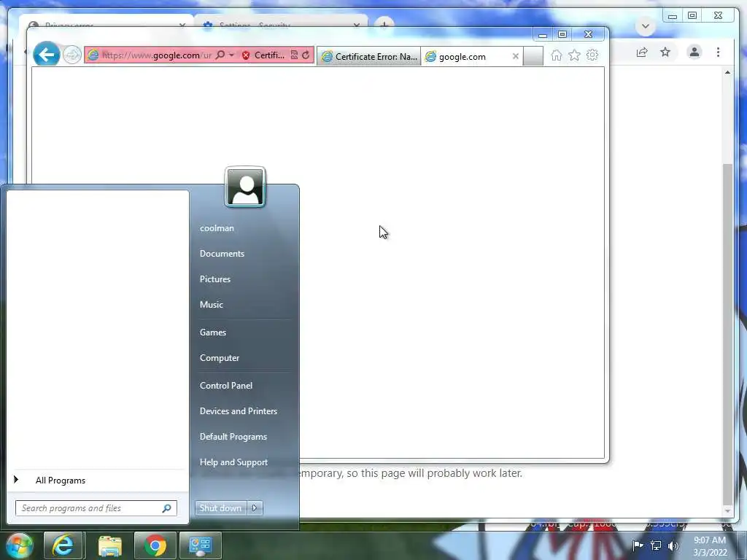Click the IE address bar URL
The width and height of the screenshot is (747, 560).
tap(157, 55)
